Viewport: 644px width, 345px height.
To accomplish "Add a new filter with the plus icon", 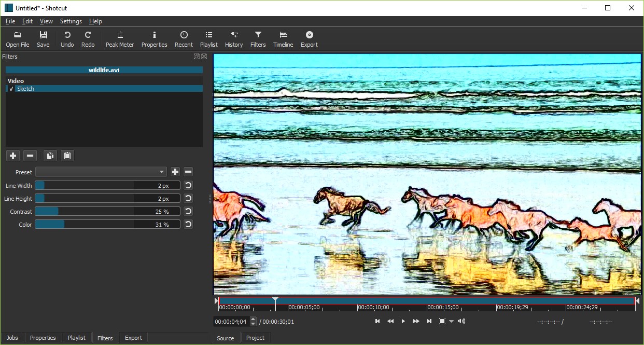I will tap(12, 155).
